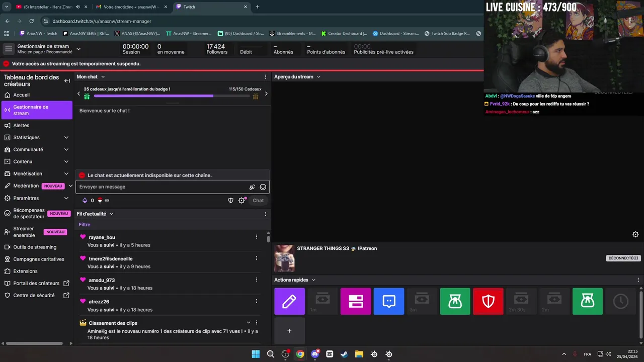Open options for amsdu_973 follow event
The height and width of the screenshot is (362, 644).
point(257,280)
